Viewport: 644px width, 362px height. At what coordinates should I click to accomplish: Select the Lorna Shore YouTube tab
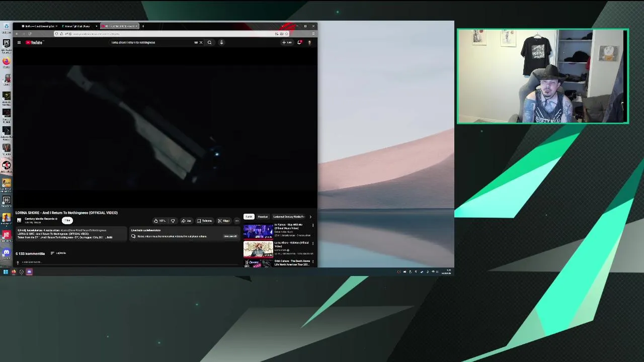point(119,26)
